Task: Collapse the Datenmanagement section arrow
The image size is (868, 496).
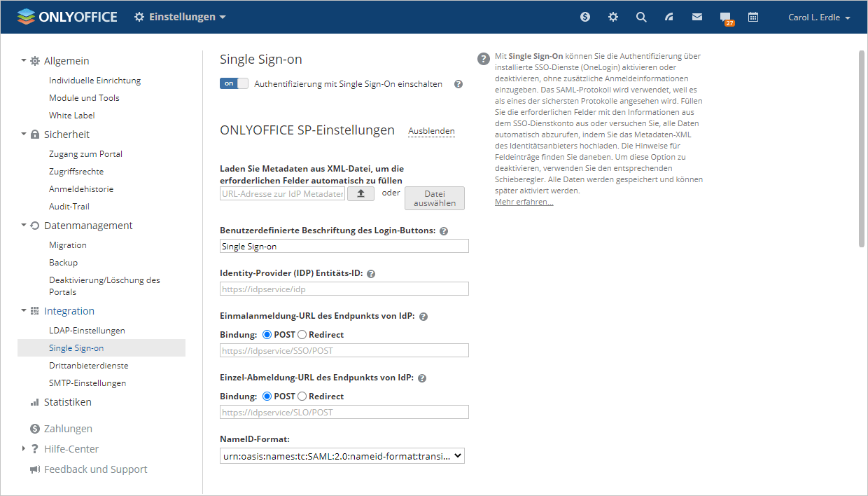Action: (23, 226)
